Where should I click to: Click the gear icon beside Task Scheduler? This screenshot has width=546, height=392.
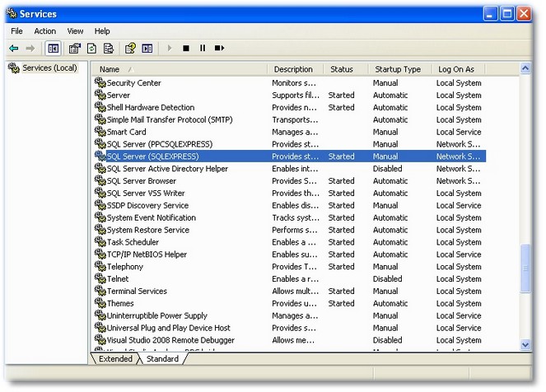tap(100, 242)
